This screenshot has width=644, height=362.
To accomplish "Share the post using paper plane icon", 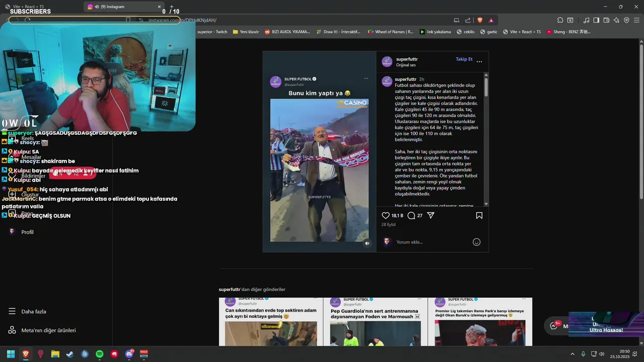I will (431, 215).
